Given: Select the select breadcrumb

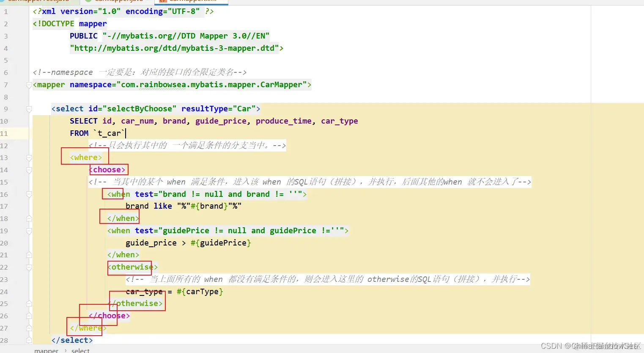Looking at the screenshot, I should pyautogui.click(x=80, y=350).
